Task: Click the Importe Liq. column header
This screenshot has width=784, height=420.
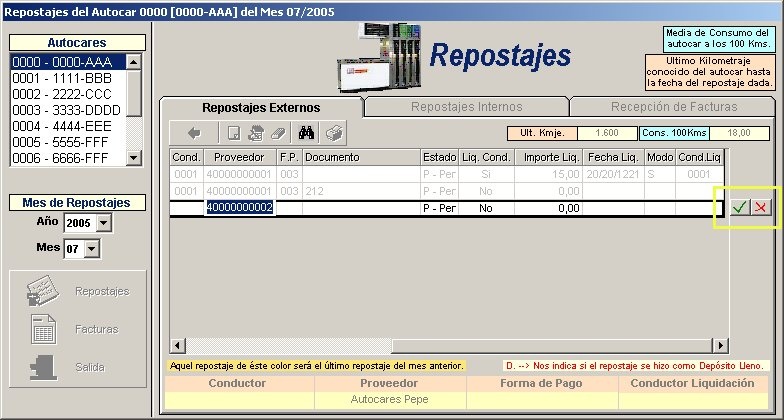Action: coord(548,157)
